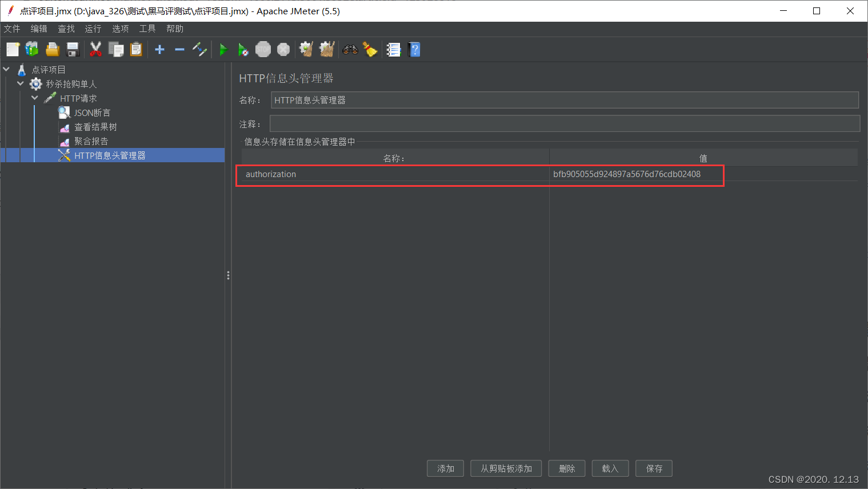
Task: Click the Stop test icon
Action: pyautogui.click(x=263, y=49)
